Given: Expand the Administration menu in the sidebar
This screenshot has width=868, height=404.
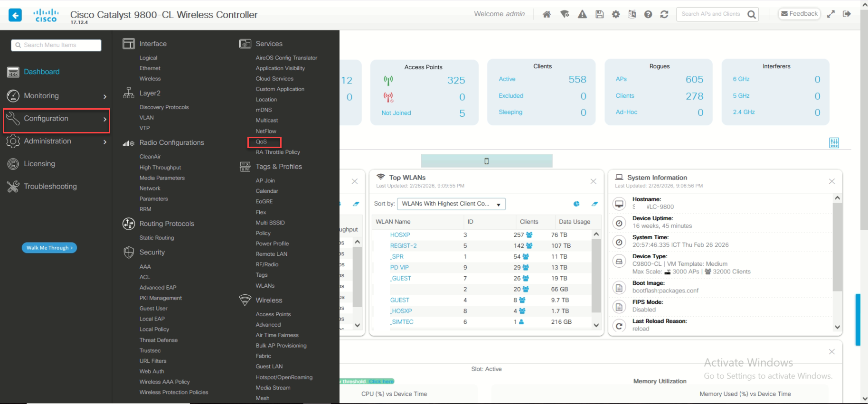Looking at the screenshot, I should (57, 141).
